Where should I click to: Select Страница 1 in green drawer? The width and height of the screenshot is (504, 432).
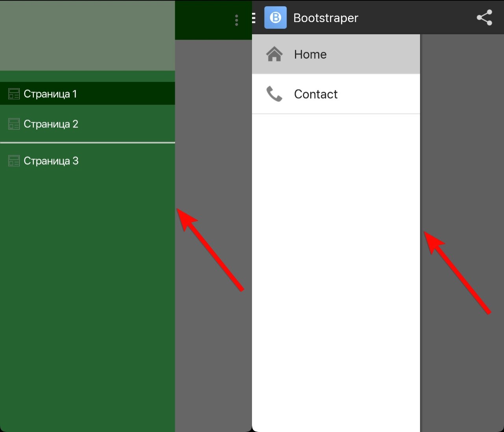pyautogui.click(x=87, y=93)
